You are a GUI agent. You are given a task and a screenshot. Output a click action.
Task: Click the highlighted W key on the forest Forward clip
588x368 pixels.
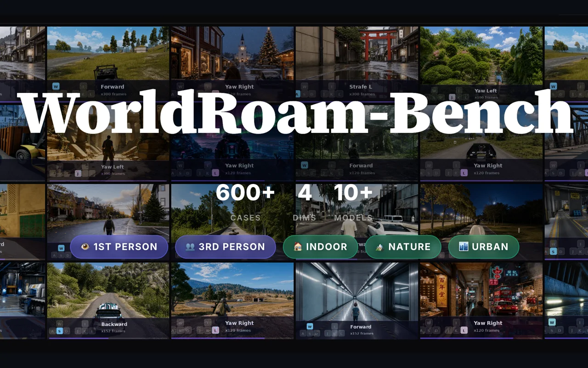coord(304,165)
